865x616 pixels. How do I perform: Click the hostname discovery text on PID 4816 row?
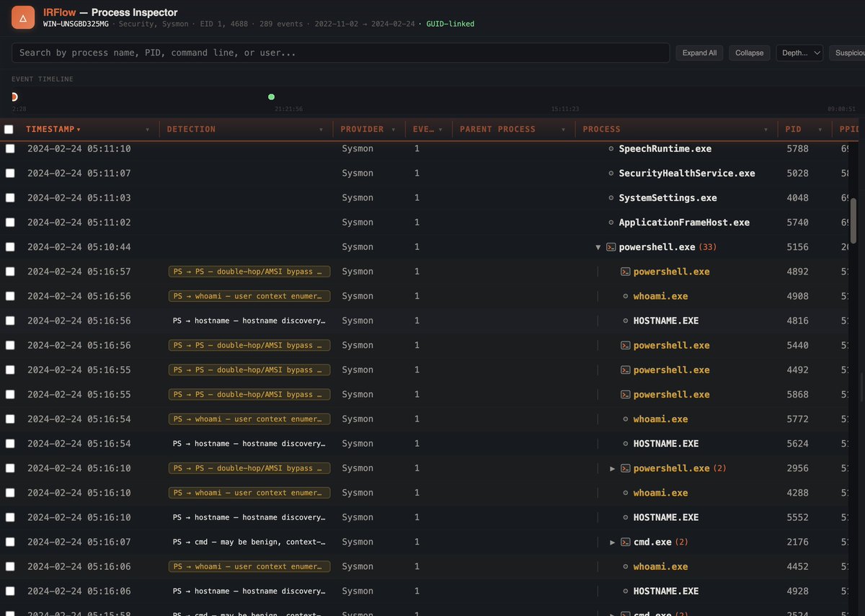click(x=249, y=321)
